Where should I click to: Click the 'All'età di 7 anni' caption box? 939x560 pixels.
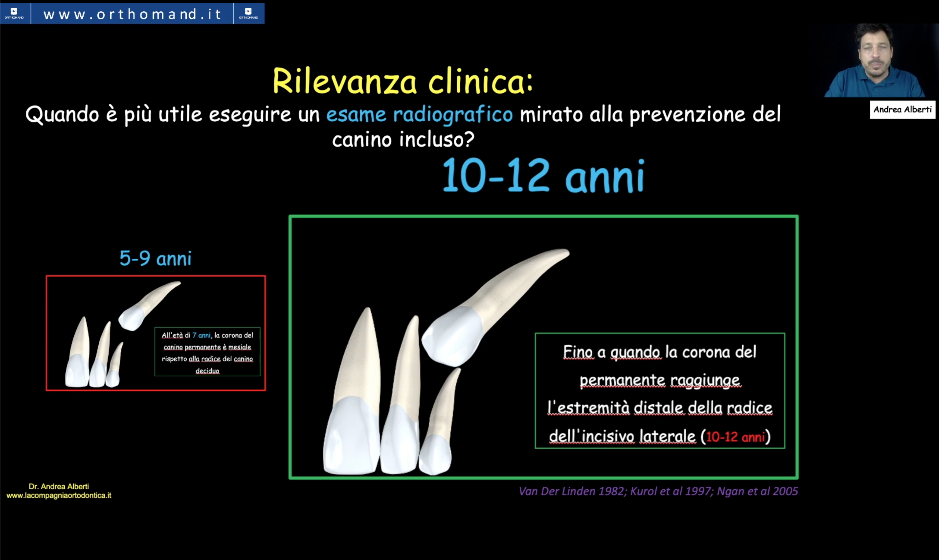pos(207,352)
